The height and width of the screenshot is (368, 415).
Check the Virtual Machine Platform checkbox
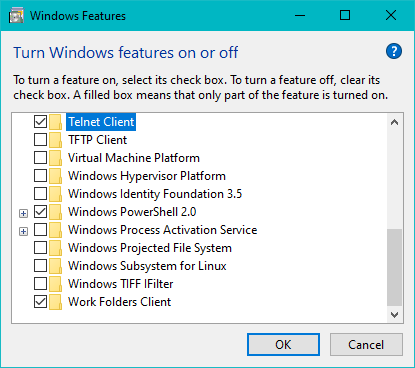[x=40, y=158]
